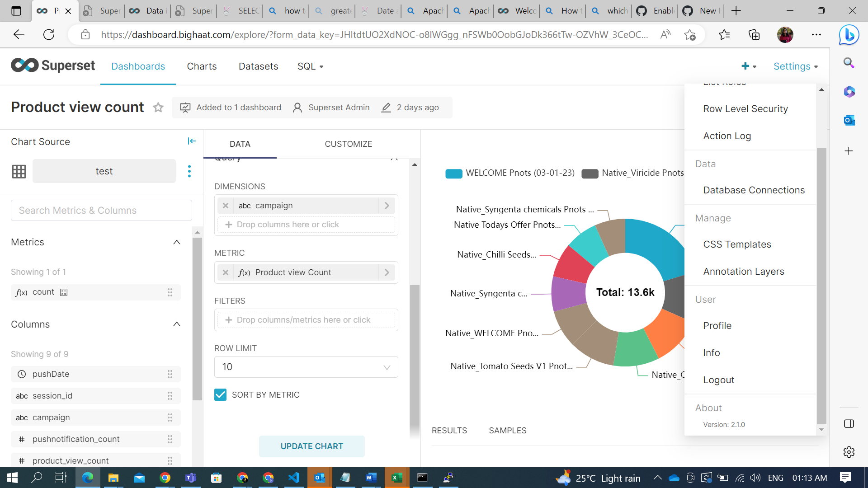The height and width of the screenshot is (488, 868).
Task: Toggle the WELCOME Pnots legend swatch
Action: tap(453, 174)
